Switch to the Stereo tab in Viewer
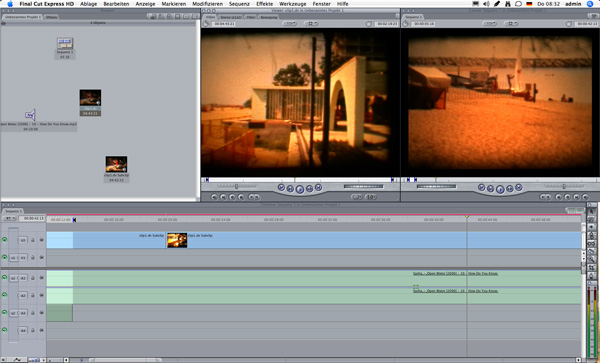Viewport: 600px width, 363px height. point(231,17)
